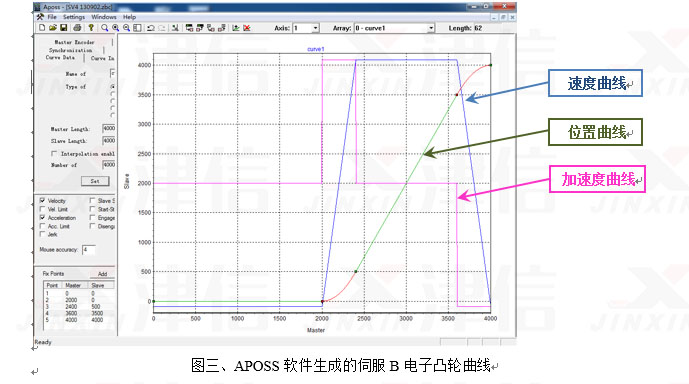This screenshot has width=689, height=384.
Task: Enable the Jerk checkbox
Action: pyautogui.click(x=42, y=234)
